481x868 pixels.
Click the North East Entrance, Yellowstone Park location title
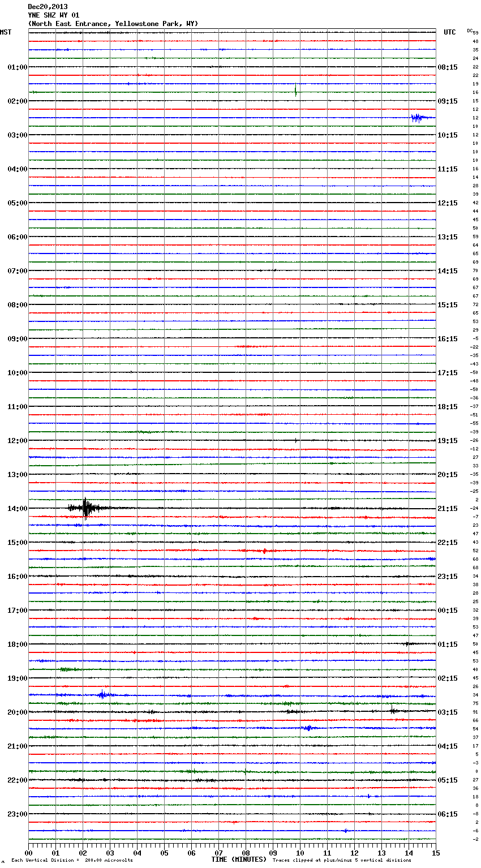coord(113,24)
